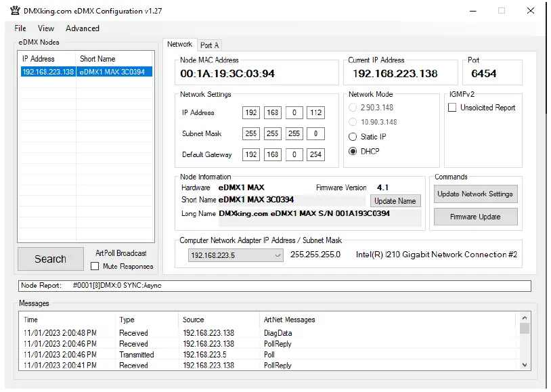Start a Firmware Update
Viewport: 551px width, 392px height.
tap(475, 217)
